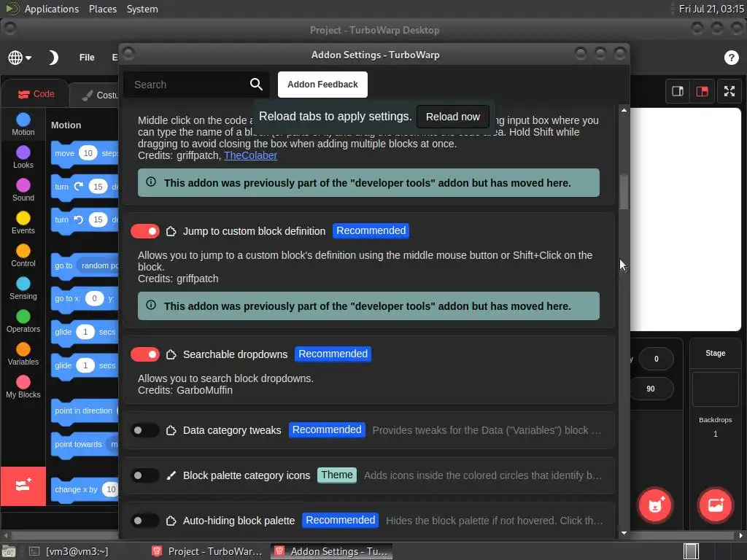The image size is (747, 560).
Task: Click the choose a sprite cat button
Action: click(655, 505)
